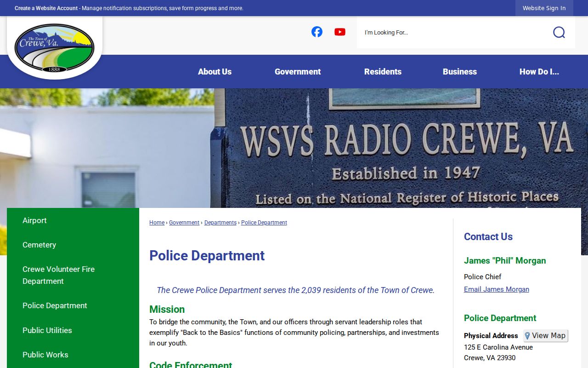The width and height of the screenshot is (588, 368).
Task: Click Email James Morgan link
Action: coord(497,289)
